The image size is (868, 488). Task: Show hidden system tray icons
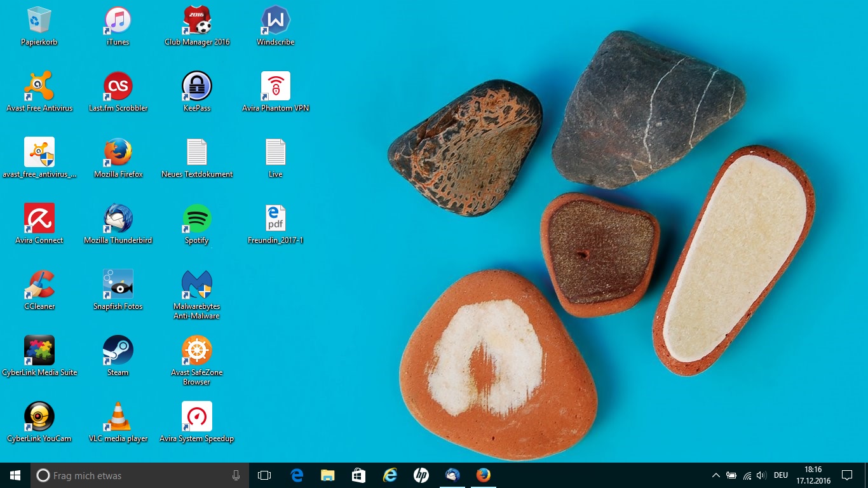coord(715,475)
